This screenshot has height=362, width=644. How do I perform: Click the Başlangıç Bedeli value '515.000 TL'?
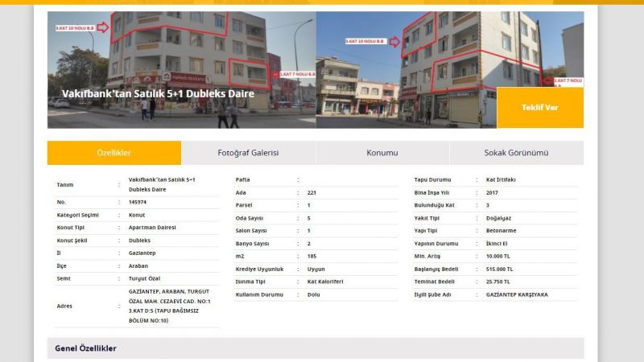pyautogui.click(x=499, y=269)
